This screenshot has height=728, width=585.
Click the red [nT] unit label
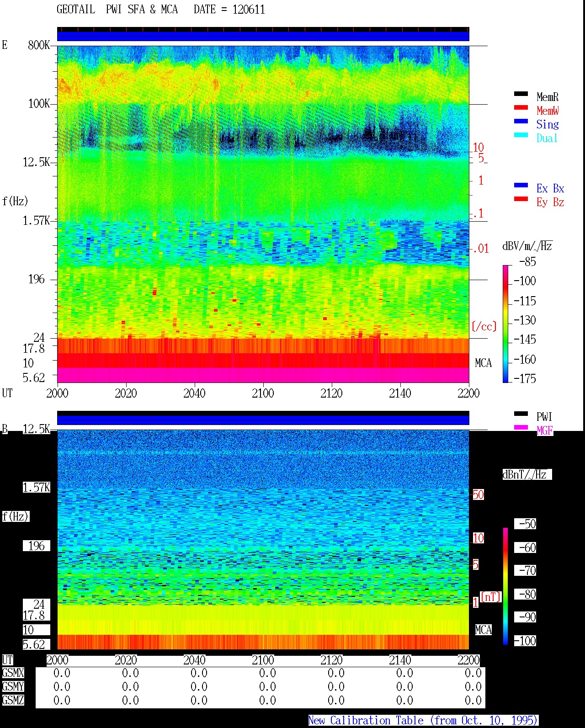[x=491, y=597]
